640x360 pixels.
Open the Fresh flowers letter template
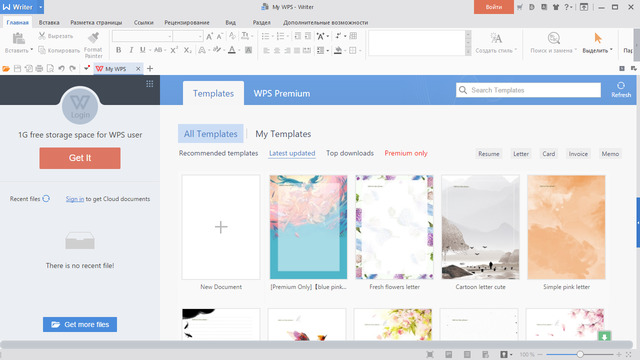[x=394, y=227]
